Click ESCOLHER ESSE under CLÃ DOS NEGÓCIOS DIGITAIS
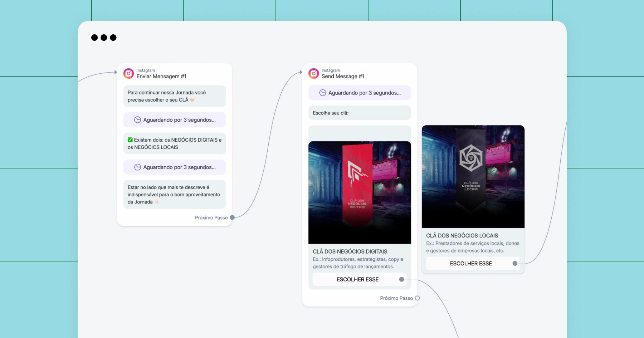Viewport: 644px width, 338px height. point(360,279)
